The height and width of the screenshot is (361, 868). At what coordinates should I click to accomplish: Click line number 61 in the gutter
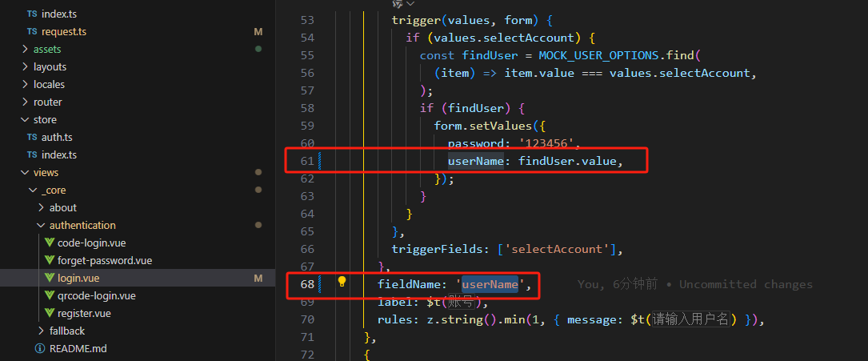[x=307, y=161]
